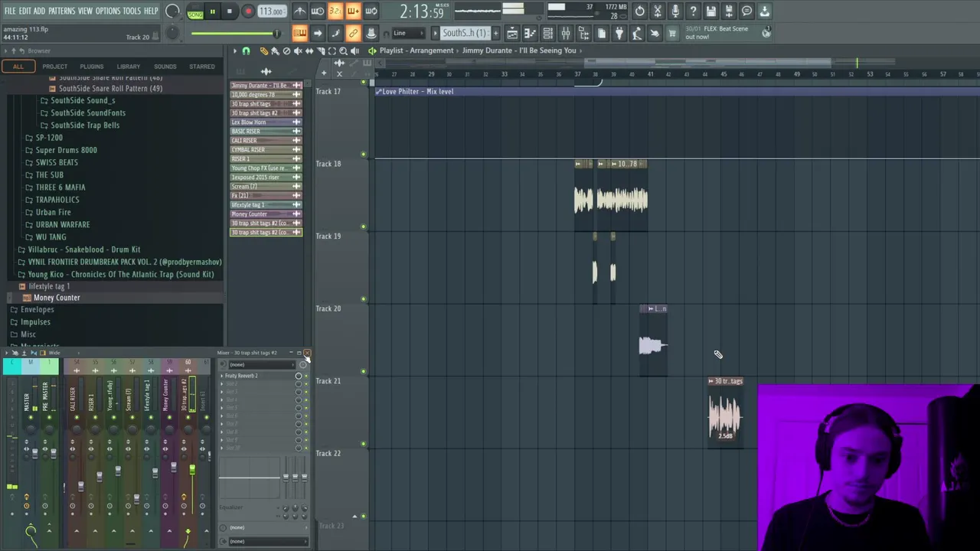This screenshot has height=551, width=980.
Task: Open the Piano roll toolbar icon
Action: point(530,33)
